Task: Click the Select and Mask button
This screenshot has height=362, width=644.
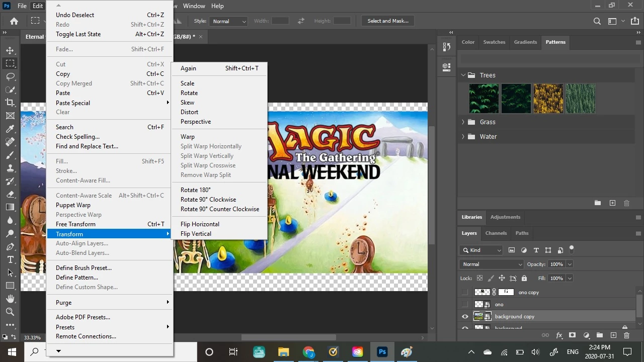Action: [x=388, y=21]
